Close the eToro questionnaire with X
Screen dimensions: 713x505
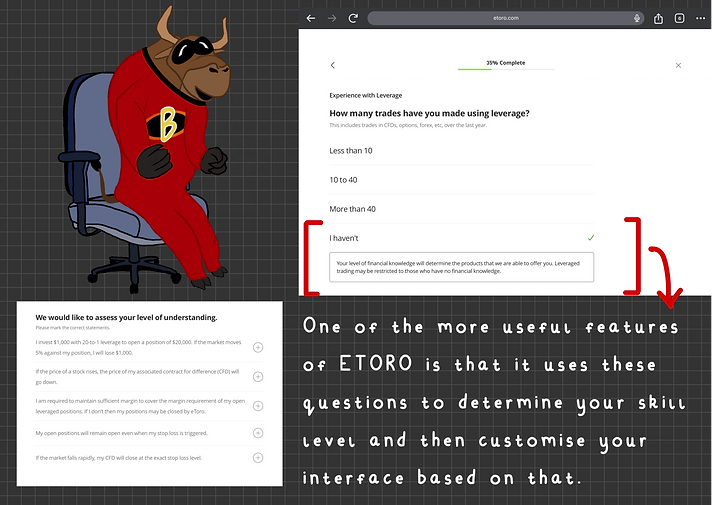(x=678, y=65)
